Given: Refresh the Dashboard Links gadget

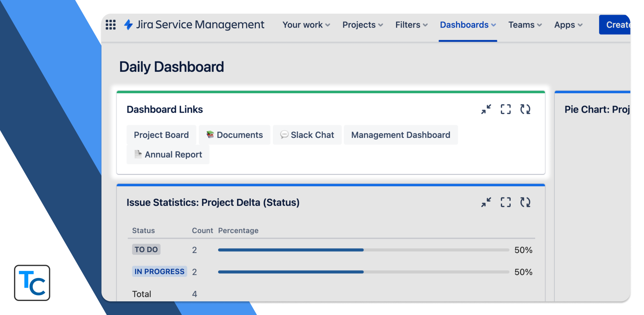Looking at the screenshot, I should tap(525, 109).
